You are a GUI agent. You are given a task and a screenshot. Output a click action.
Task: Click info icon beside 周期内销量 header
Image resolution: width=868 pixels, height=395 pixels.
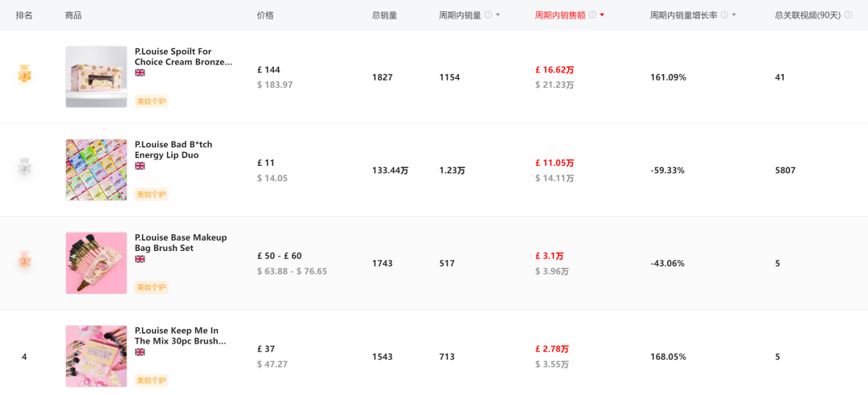488,15
